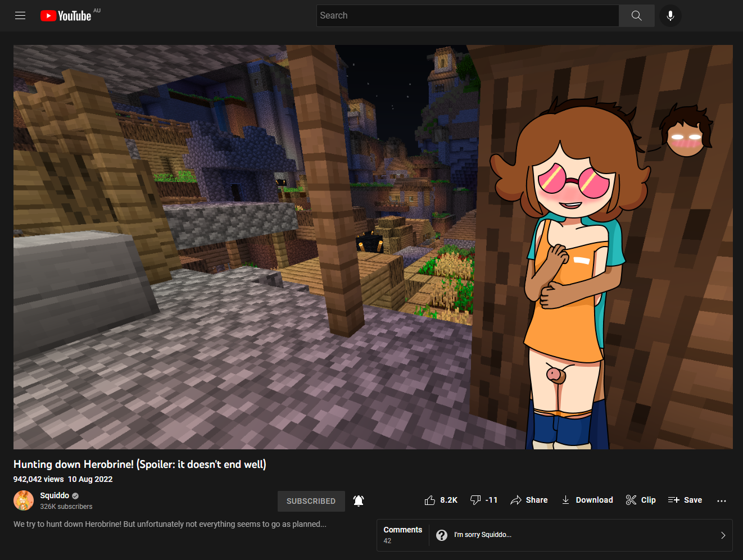The width and height of the screenshot is (743, 560).
Task: Select the search magnifying glass icon
Action: (636, 15)
